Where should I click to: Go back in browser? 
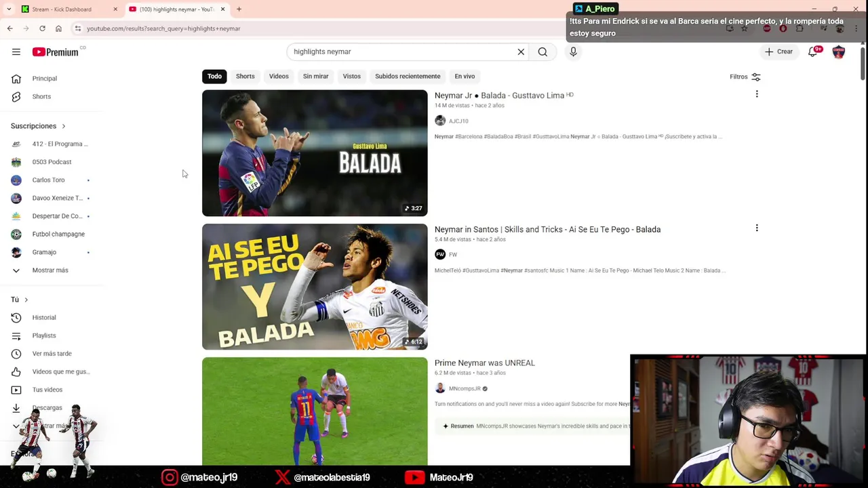click(x=9, y=28)
